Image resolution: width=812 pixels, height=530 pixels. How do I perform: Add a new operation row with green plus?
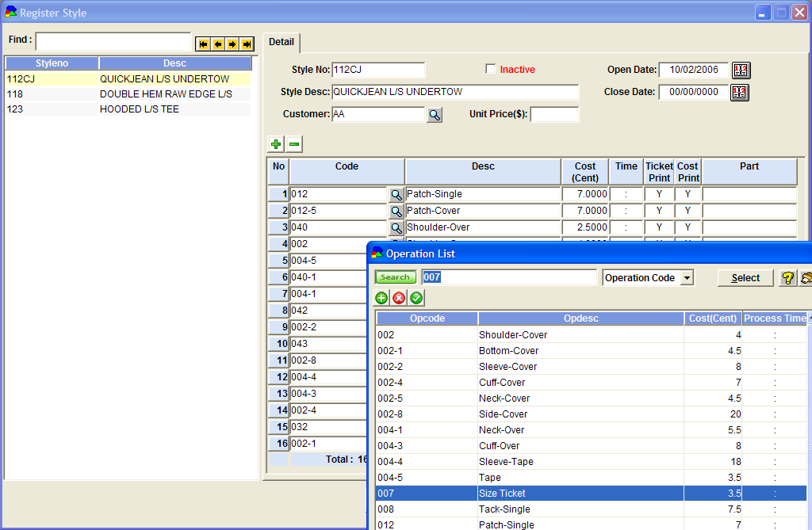[276, 144]
